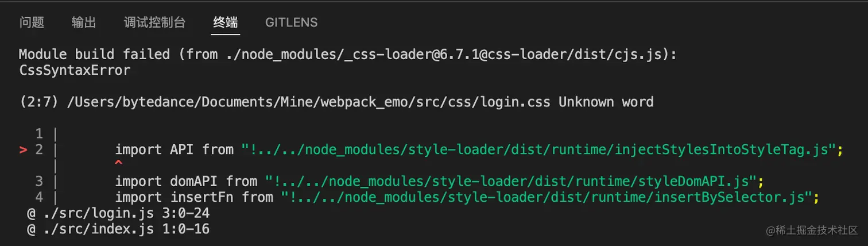
Task: Select the 调试控制台 tab
Action: coord(154,22)
